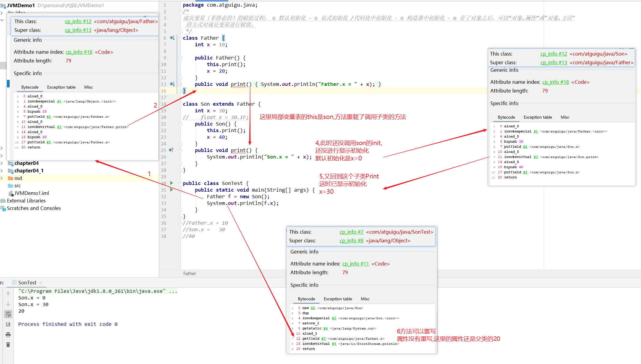The image size is (641, 364).
Task: Expand folded print method on line 13
Action: [x=180, y=84]
